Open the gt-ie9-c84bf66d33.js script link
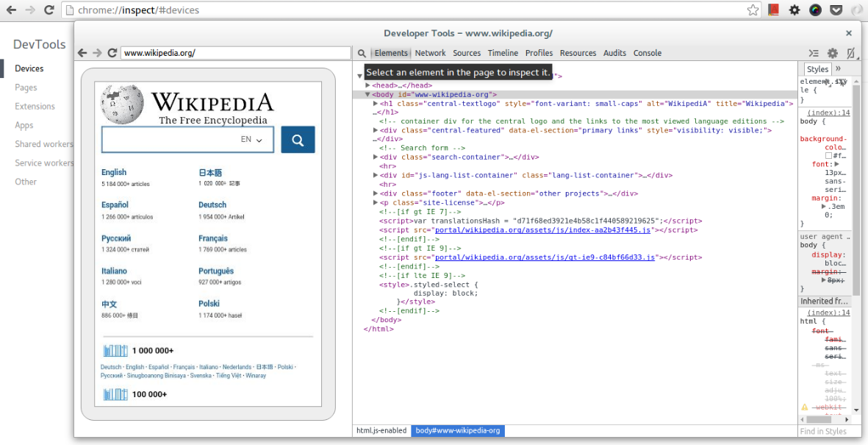Screen dimensions: 868x445 click(x=545, y=257)
